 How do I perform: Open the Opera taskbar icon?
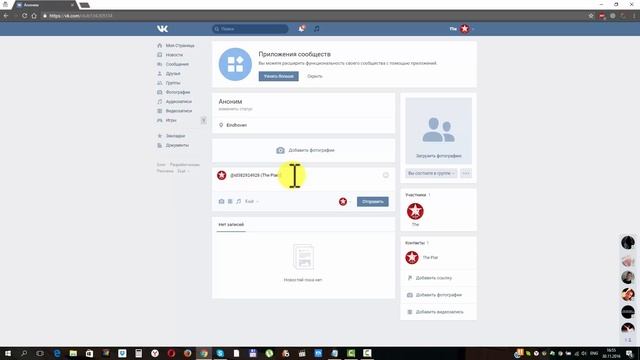point(171,353)
